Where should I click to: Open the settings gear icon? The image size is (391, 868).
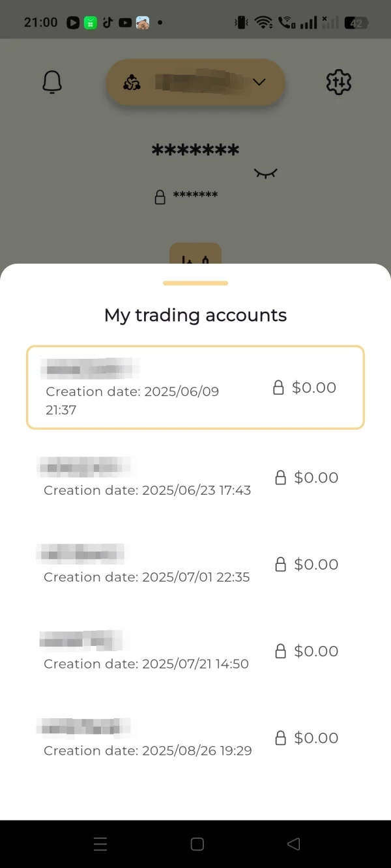point(338,83)
